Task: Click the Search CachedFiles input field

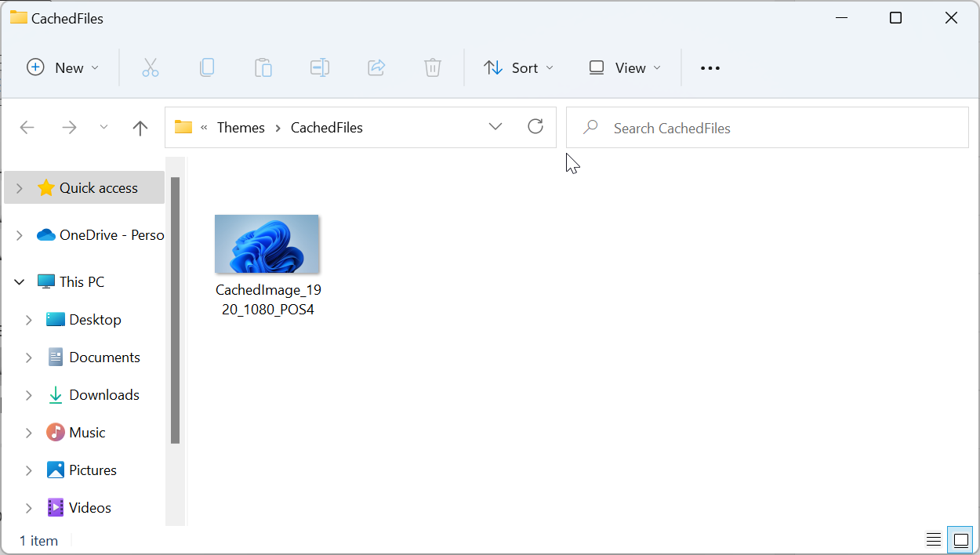Action: point(767,127)
